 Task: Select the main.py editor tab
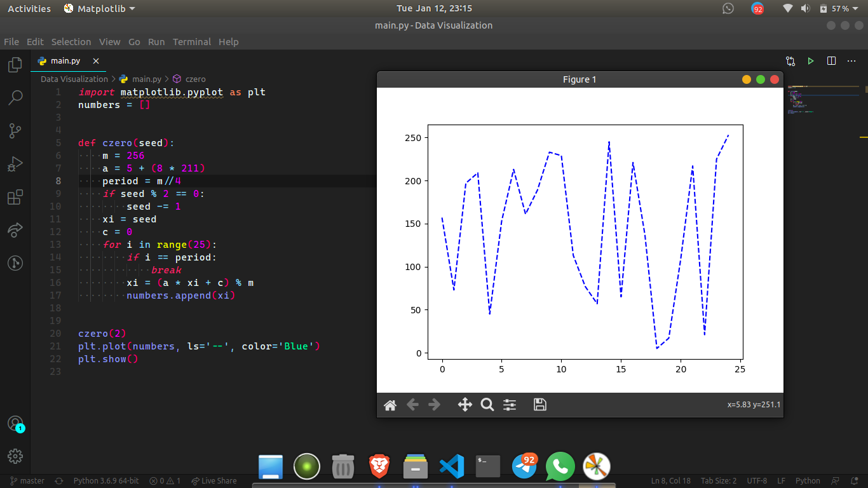(x=69, y=61)
